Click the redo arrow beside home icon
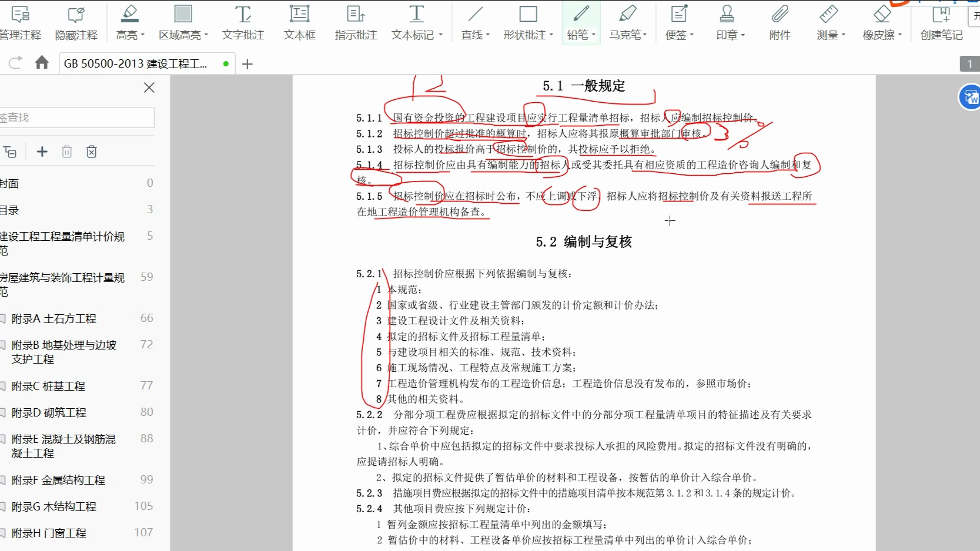 click(16, 63)
